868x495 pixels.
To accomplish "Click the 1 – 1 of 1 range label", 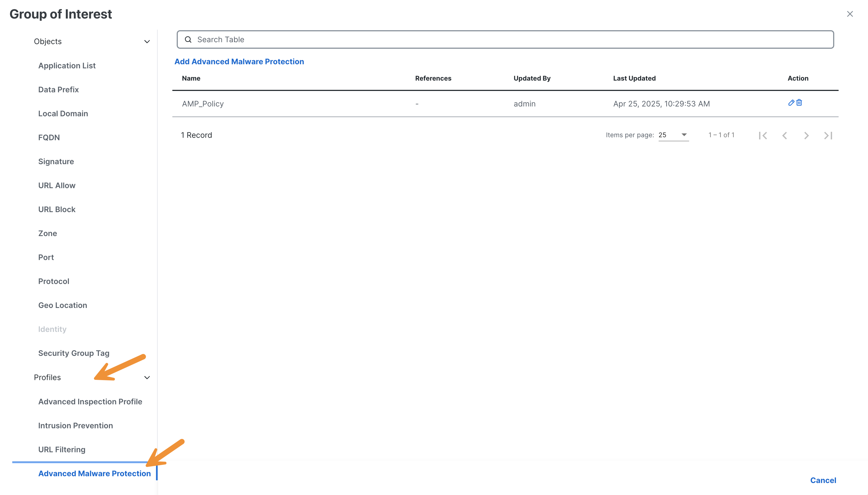I will (x=721, y=135).
